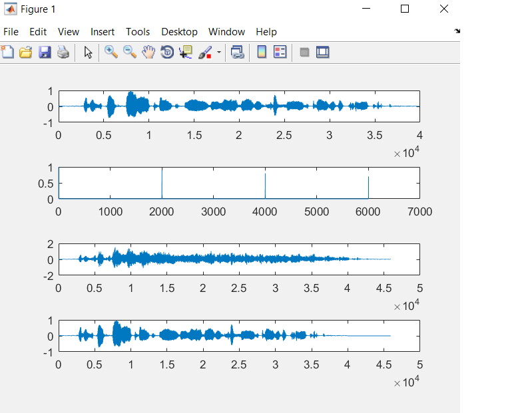532x413 pixels.
Task: Open a file with the folder icon
Action: (x=26, y=52)
